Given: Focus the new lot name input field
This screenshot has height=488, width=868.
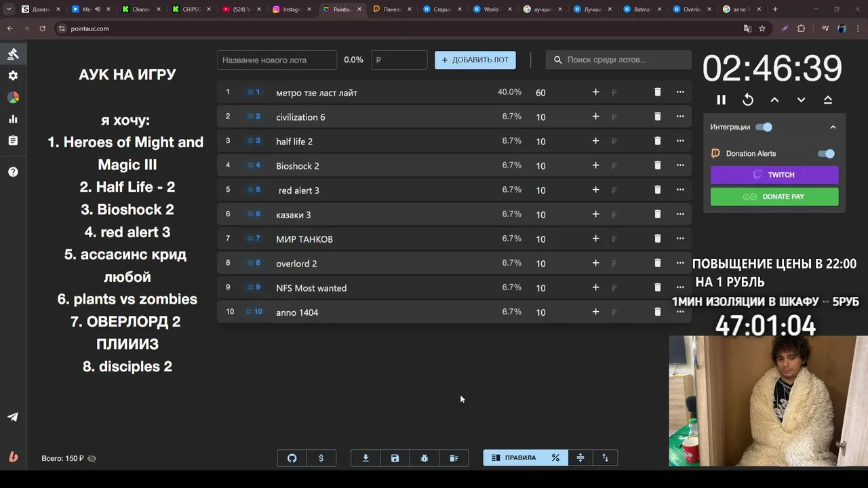Looking at the screenshot, I should 277,60.
